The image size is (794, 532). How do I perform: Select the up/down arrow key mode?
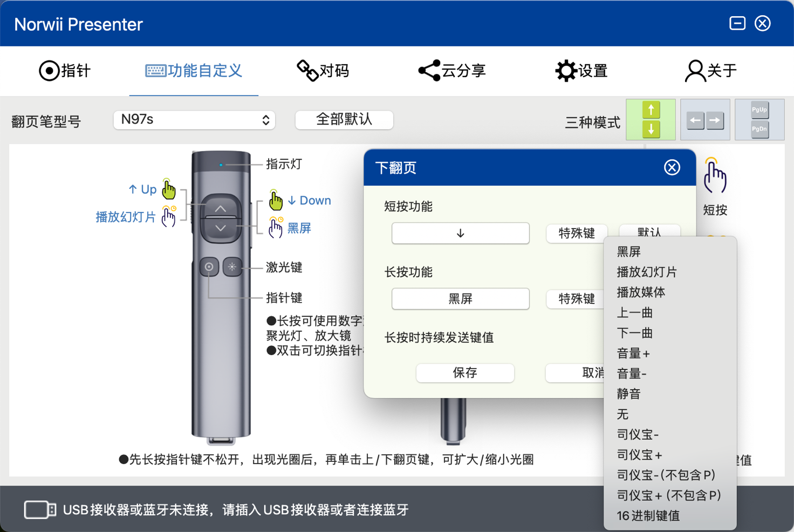coord(651,120)
